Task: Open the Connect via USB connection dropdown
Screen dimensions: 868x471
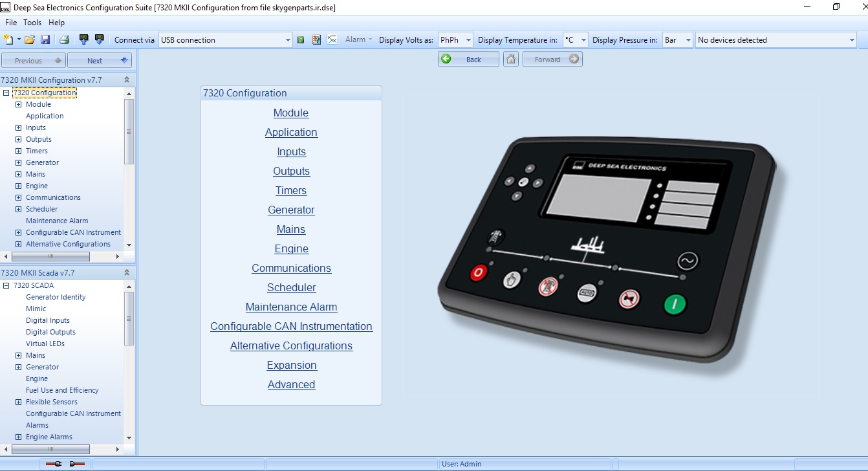Action: click(288, 40)
